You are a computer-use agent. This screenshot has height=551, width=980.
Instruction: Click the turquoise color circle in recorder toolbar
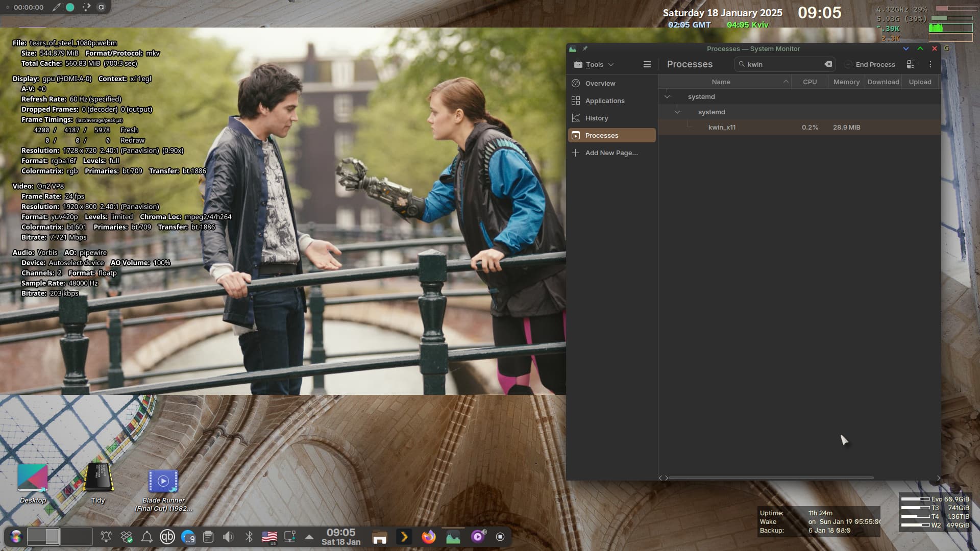click(x=70, y=7)
